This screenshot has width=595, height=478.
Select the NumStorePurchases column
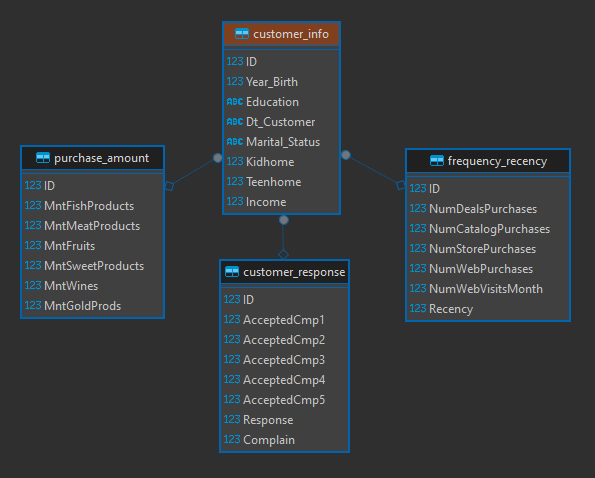pyautogui.click(x=488, y=248)
